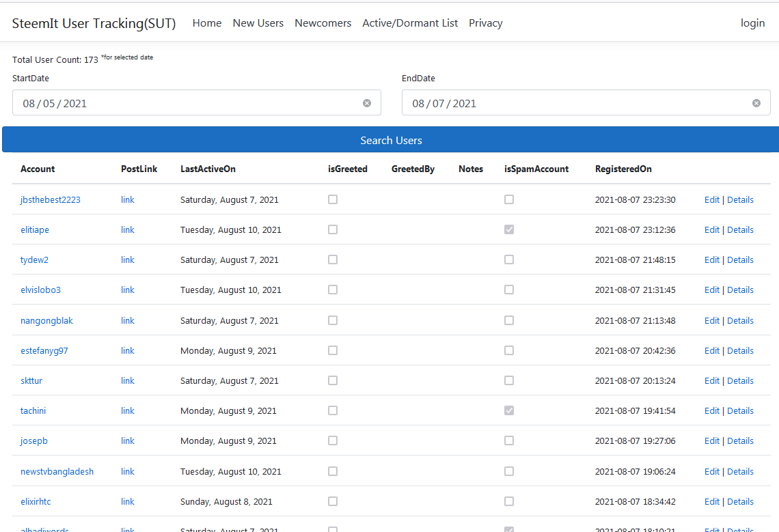This screenshot has width=779, height=532.
Task: Toggle isSpamAccount checkbox for tydew2
Action: (508, 260)
